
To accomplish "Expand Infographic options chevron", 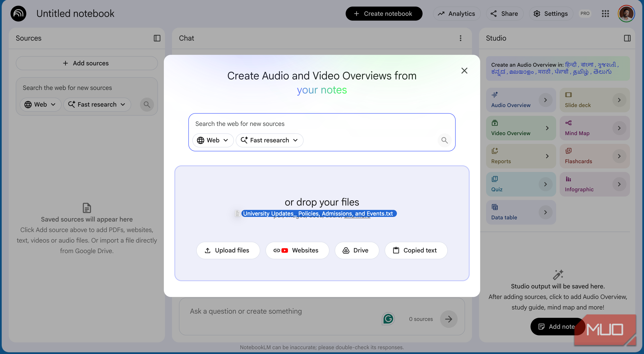I will (619, 184).
